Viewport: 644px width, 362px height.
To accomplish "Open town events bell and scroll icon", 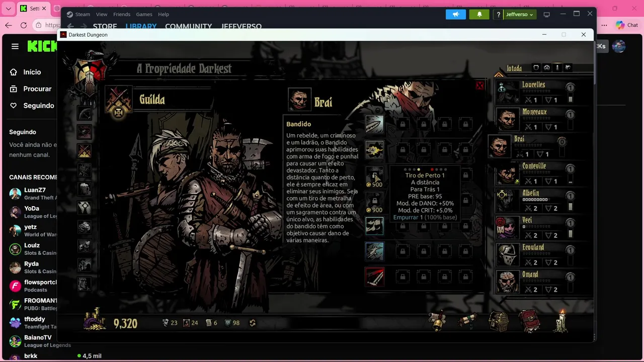I will (437, 321).
